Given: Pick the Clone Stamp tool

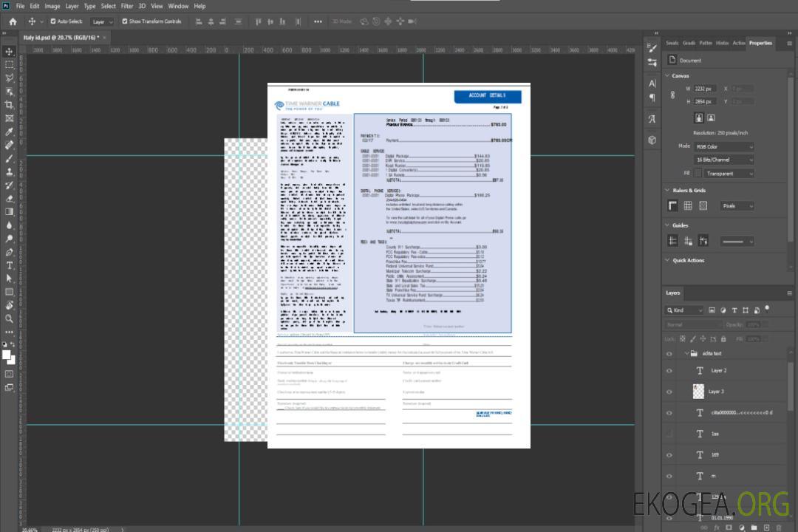Looking at the screenshot, I should (9, 171).
